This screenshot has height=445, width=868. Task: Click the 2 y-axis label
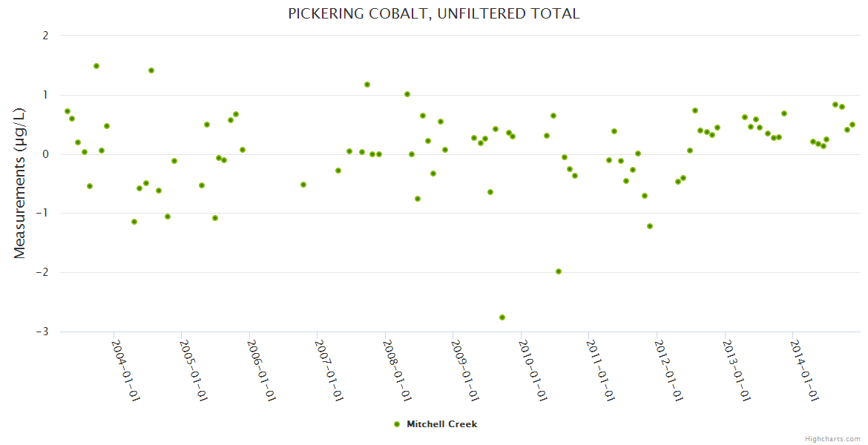[x=45, y=36]
